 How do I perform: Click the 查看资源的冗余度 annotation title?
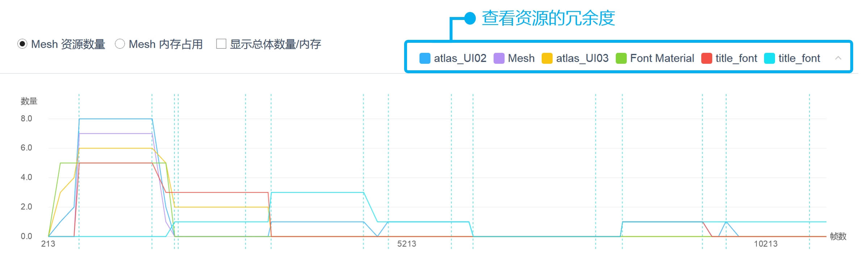point(548,18)
